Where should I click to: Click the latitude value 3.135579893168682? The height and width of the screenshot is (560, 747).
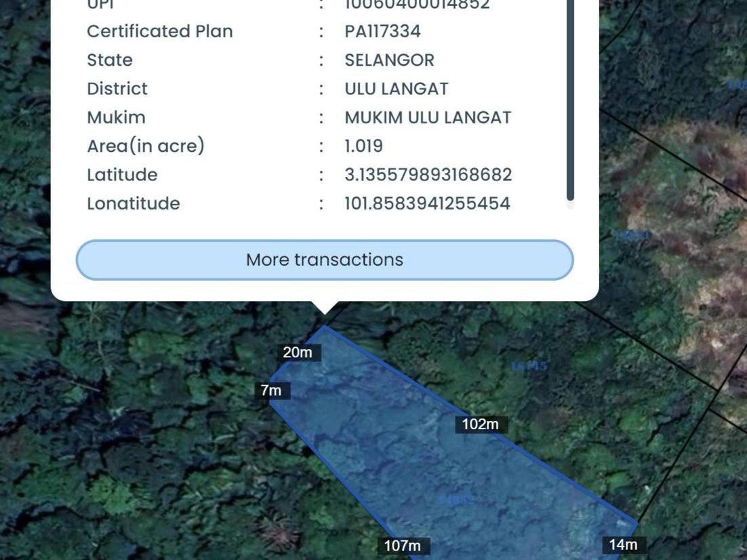point(428,174)
